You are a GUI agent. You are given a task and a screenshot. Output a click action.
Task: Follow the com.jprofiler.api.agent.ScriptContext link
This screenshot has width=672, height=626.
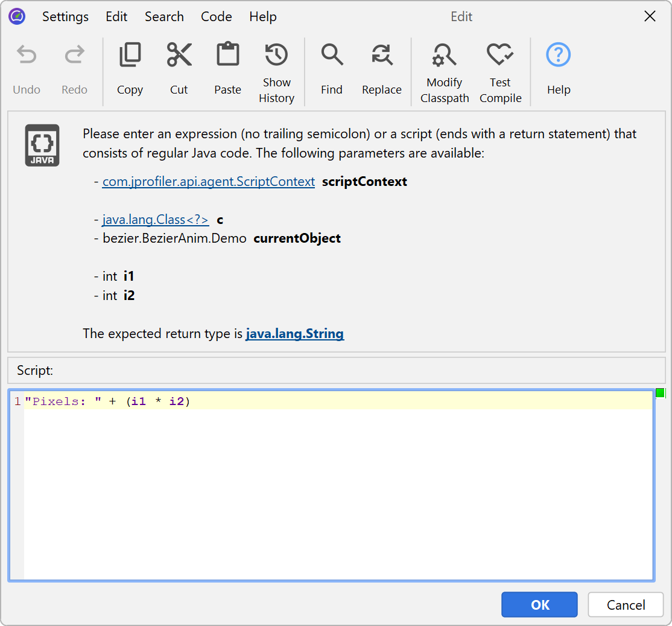click(209, 182)
